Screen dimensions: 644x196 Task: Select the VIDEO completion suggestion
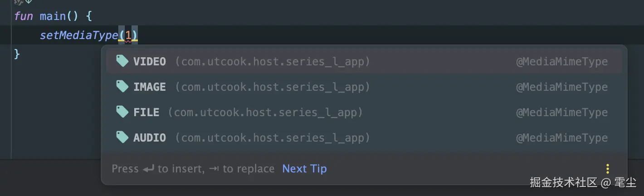click(x=150, y=62)
